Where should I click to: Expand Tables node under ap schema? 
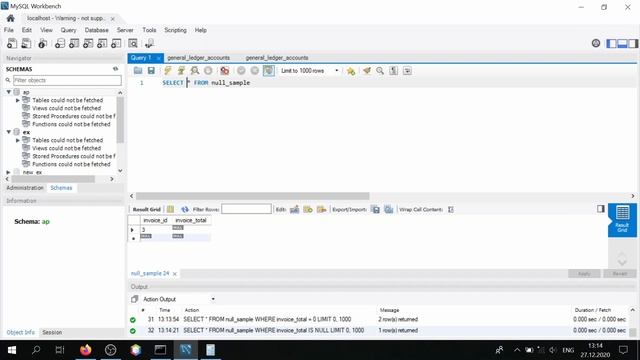click(18, 100)
